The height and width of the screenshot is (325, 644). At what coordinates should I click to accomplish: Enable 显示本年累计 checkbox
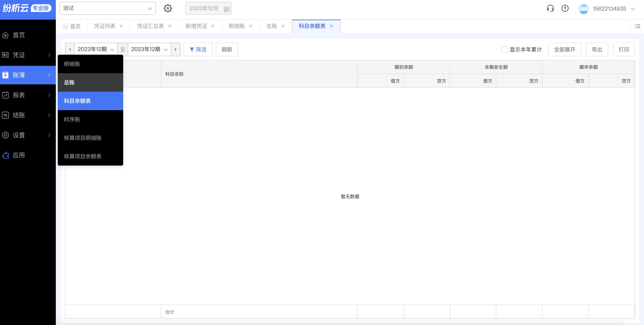pyautogui.click(x=504, y=49)
